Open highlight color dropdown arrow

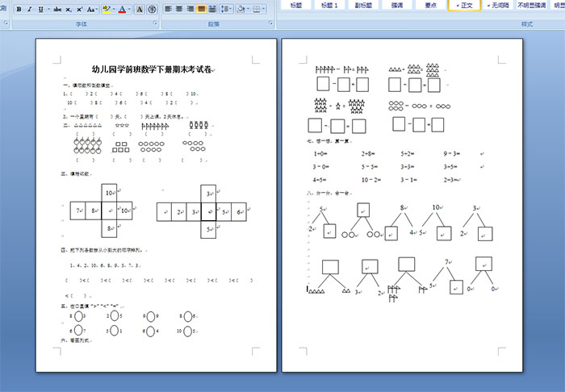(114, 10)
